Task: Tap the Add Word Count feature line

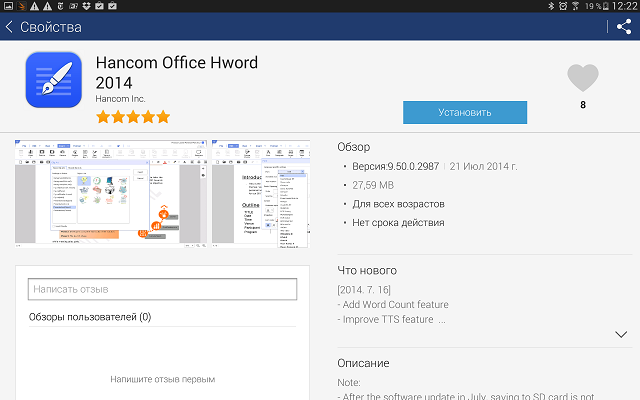Action: [x=393, y=304]
